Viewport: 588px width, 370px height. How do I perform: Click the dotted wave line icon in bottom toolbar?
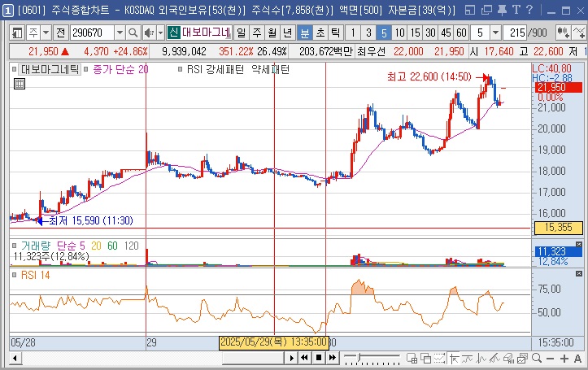[439, 359]
